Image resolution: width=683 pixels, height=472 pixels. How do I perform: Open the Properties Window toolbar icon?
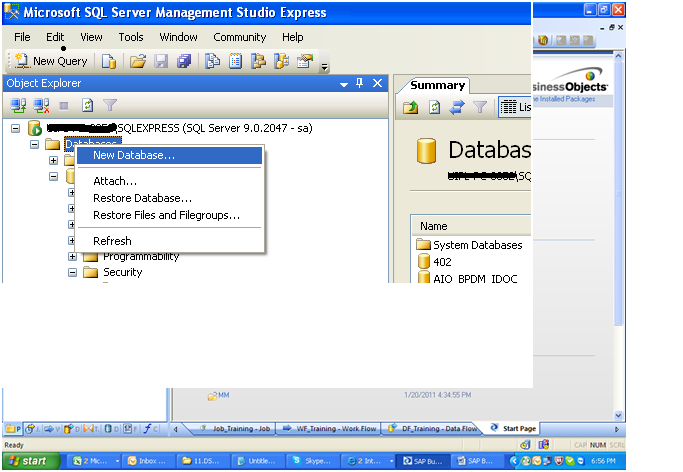(305, 61)
